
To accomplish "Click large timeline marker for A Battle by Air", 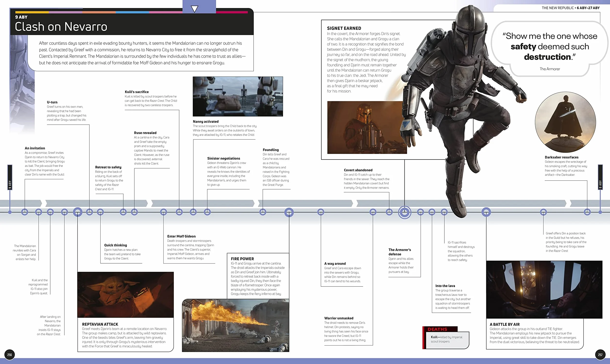I will click(x=486, y=212).
